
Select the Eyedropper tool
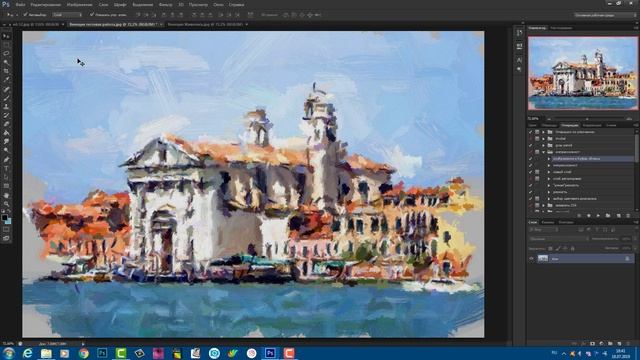tap(6, 80)
